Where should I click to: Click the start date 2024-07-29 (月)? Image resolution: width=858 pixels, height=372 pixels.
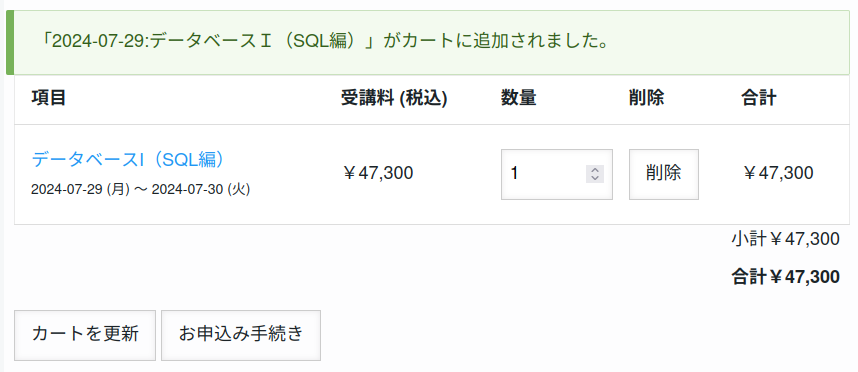tap(80, 190)
